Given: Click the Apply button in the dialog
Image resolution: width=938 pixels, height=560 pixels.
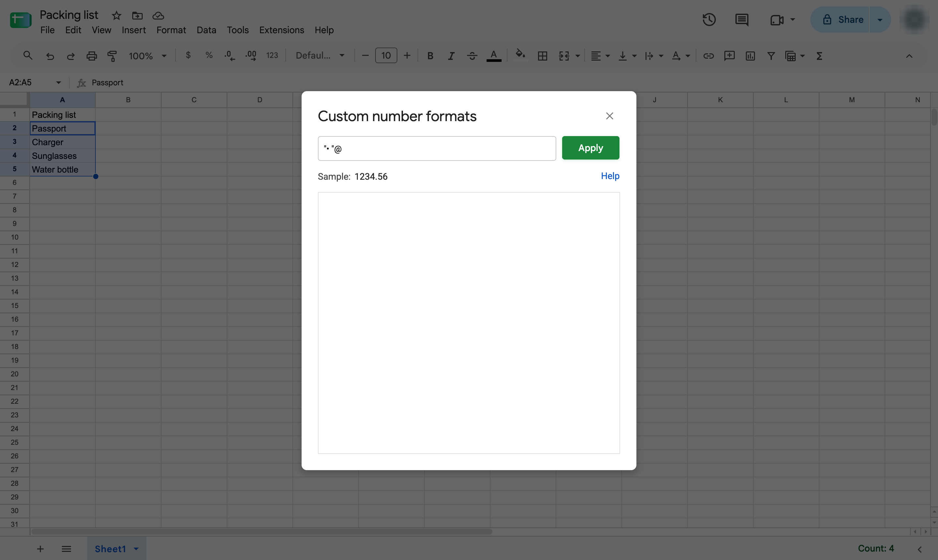Looking at the screenshot, I should (x=590, y=148).
